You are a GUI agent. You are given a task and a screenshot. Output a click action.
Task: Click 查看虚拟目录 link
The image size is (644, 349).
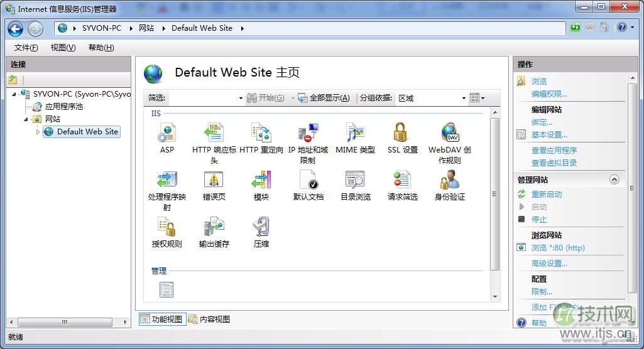click(x=554, y=163)
